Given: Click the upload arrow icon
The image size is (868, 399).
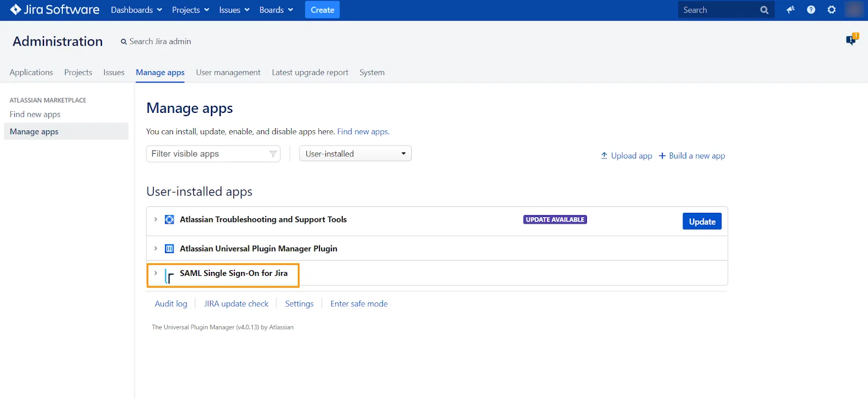Looking at the screenshot, I should [604, 156].
